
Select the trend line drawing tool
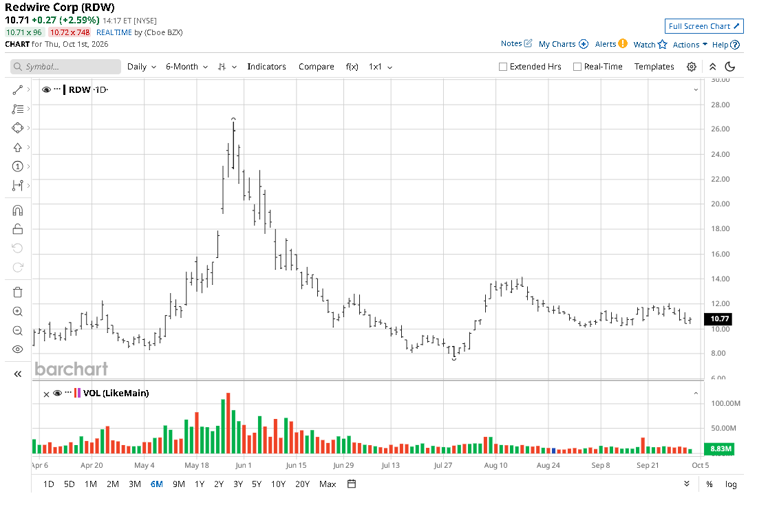[18, 90]
